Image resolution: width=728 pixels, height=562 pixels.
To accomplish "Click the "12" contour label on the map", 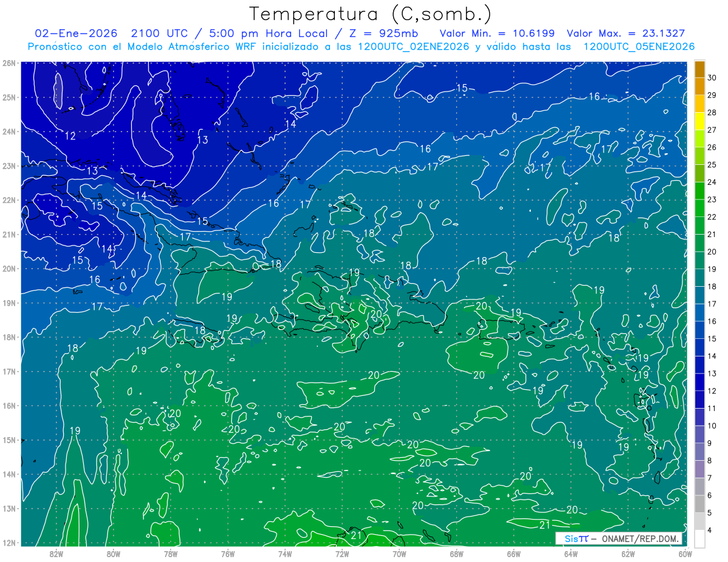I will click(70, 136).
